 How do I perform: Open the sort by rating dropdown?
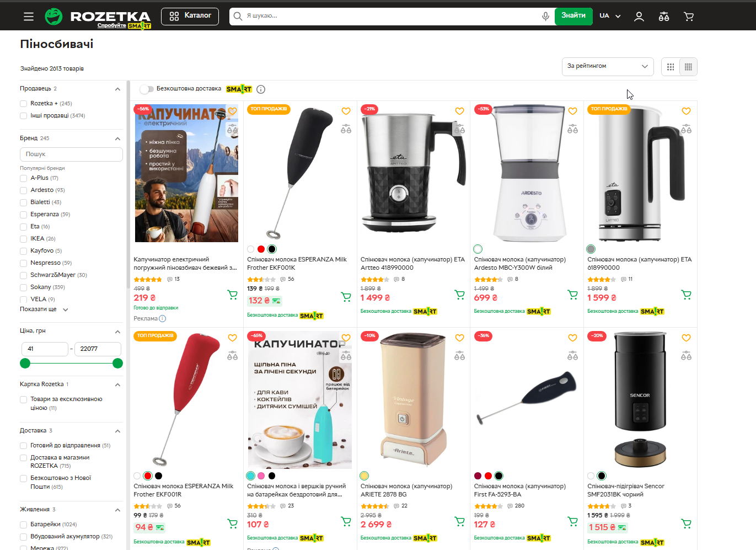pos(608,66)
